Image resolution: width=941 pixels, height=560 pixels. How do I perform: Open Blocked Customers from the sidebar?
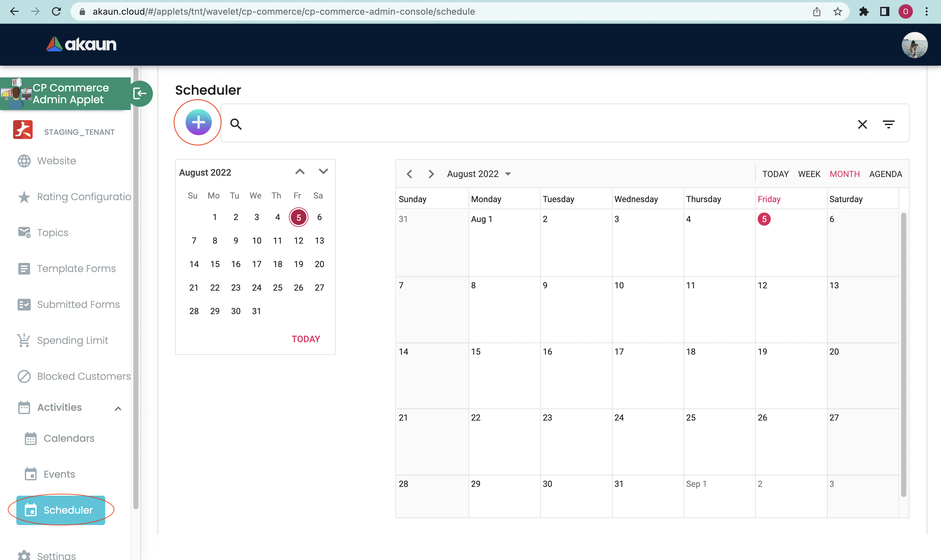pos(83,376)
